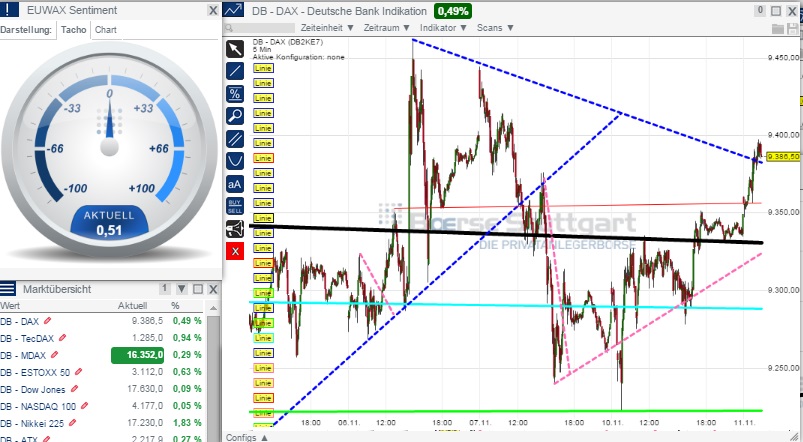Click the save disk icon in chart toolbar
Viewport: 803px width, 442px height.
[x=793, y=29]
